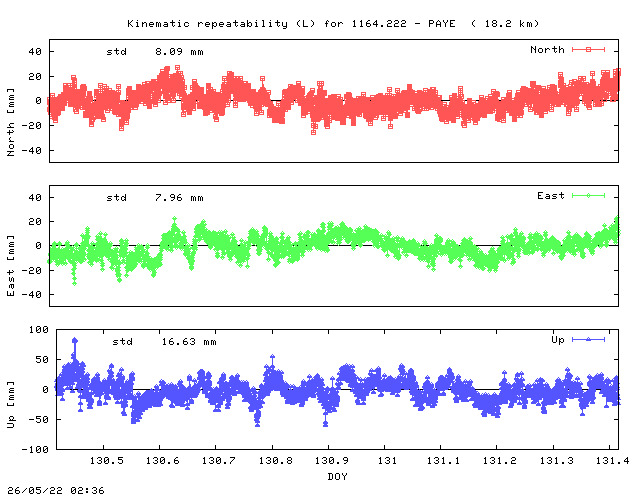Click the 'std 8.09 mm' value in North plot
The height and width of the screenshot is (496, 640).
(x=155, y=52)
